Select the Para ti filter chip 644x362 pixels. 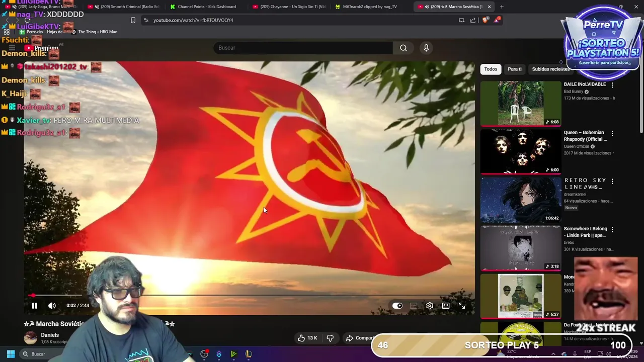coord(515,69)
